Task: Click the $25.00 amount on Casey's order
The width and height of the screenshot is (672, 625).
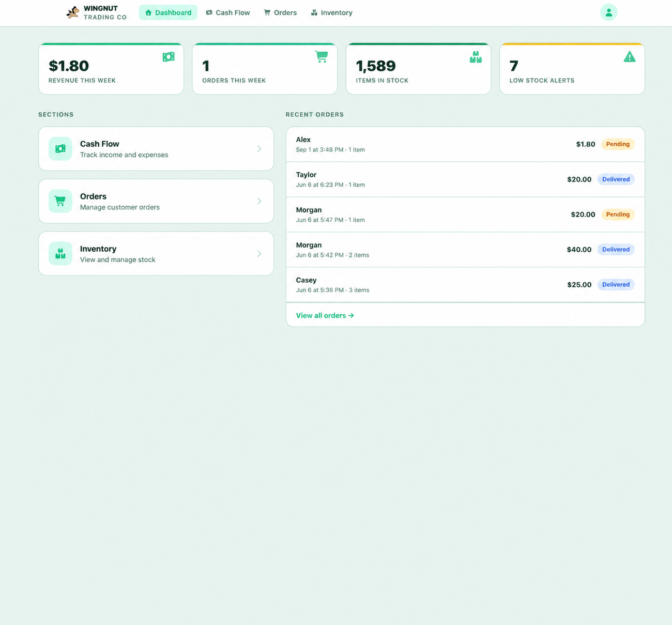Action: click(579, 285)
